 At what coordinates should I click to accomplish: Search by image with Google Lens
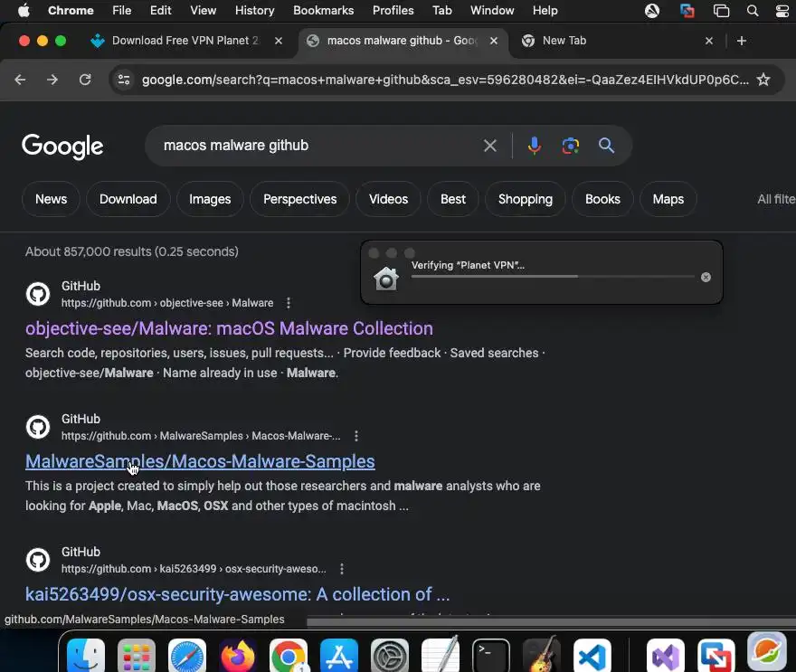[x=571, y=146]
